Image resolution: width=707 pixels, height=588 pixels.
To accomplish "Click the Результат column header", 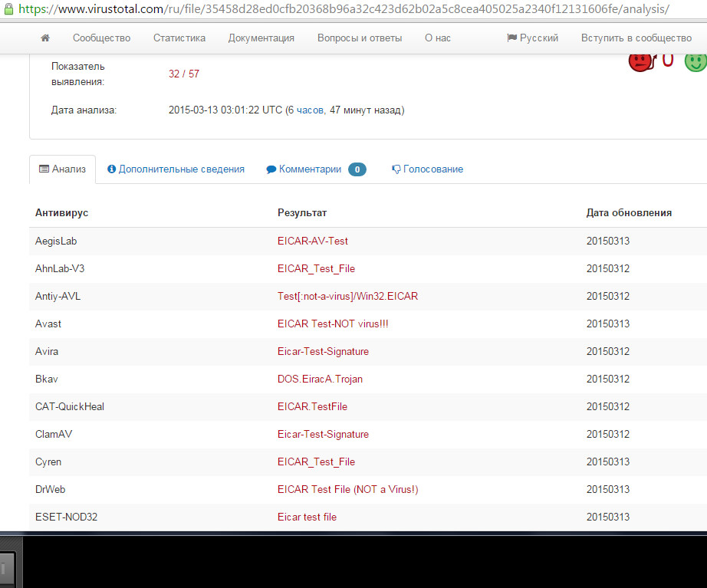I will (302, 213).
